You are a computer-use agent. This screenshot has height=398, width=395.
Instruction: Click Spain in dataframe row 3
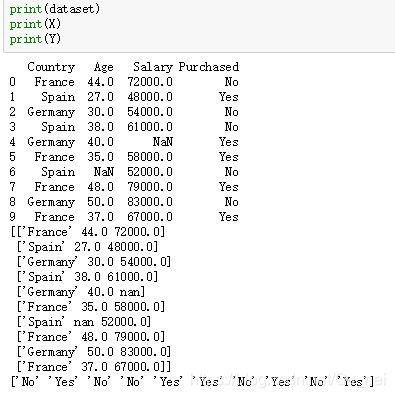pyautogui.click(x=58, y=127)
